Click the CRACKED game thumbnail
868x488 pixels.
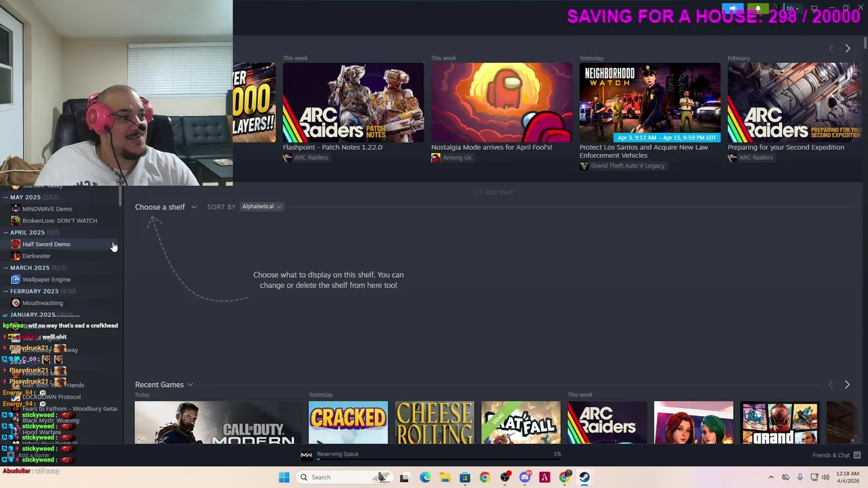(348, 423)
